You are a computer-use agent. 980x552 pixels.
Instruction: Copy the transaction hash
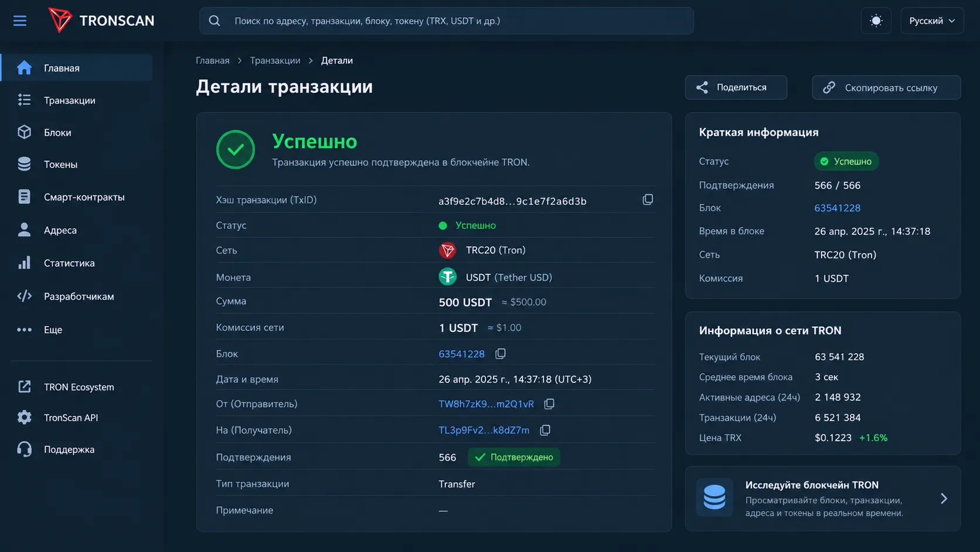click(x=648, y=200)
